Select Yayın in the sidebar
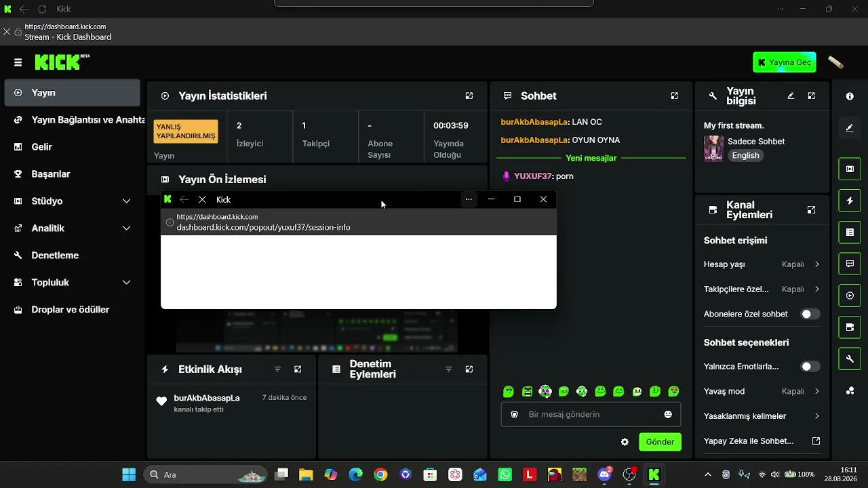This screenshot has width=868, height=488. pos(73,93)
